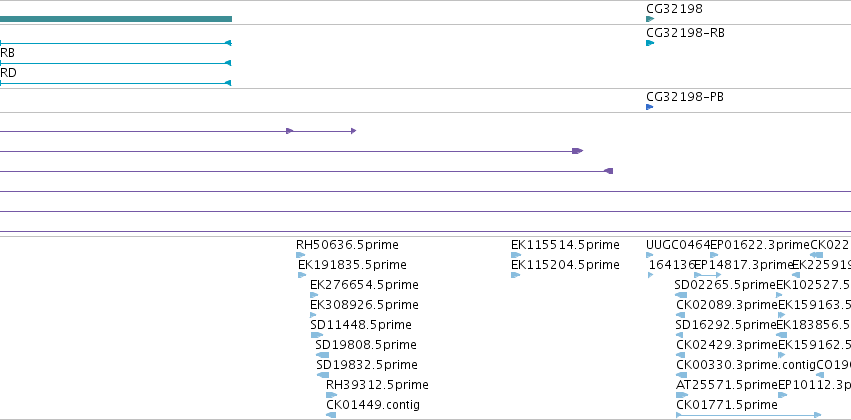Image resolution: width=851 pixels, height=420 pixels.
Task: Click the first purple alignment line with two arrowheads
Action: coord(178,131)
